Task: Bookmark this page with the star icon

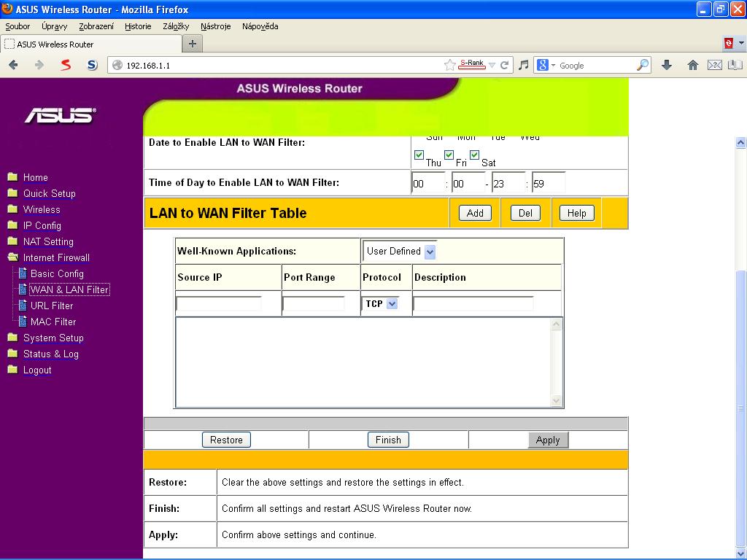Action: coord(449,65)
